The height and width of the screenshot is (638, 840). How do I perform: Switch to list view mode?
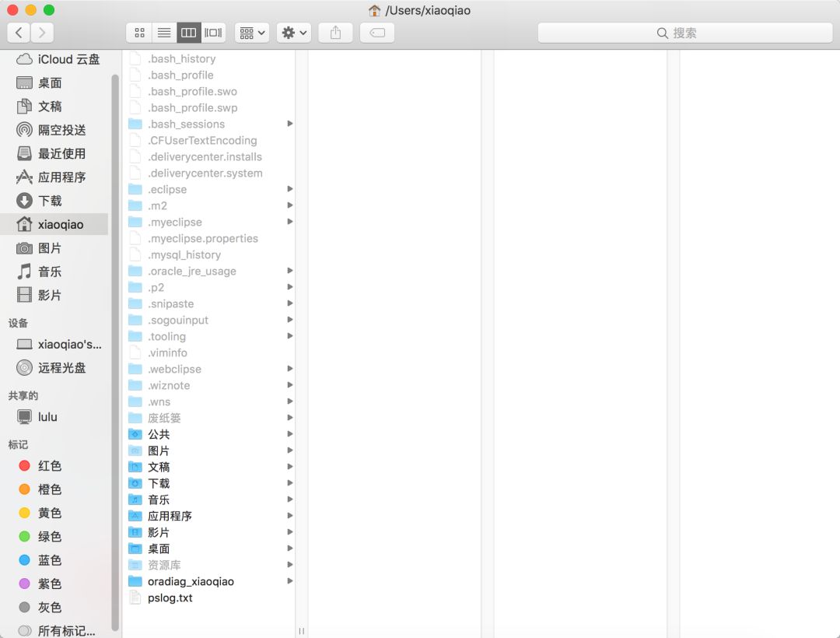[164, 33]
